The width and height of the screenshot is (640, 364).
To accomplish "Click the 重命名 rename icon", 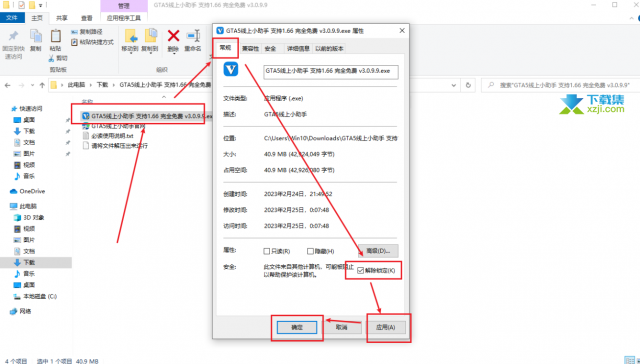I will click(x=193, y=36).
